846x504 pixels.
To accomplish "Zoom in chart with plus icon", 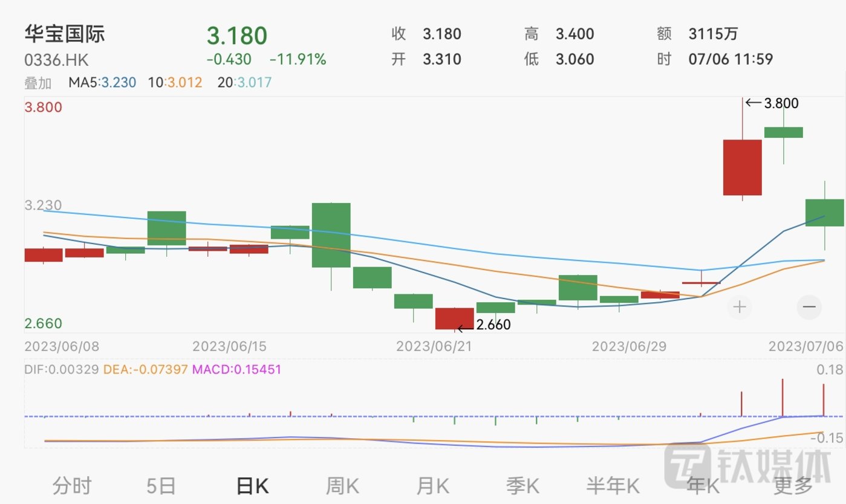I will click(740, 307).
